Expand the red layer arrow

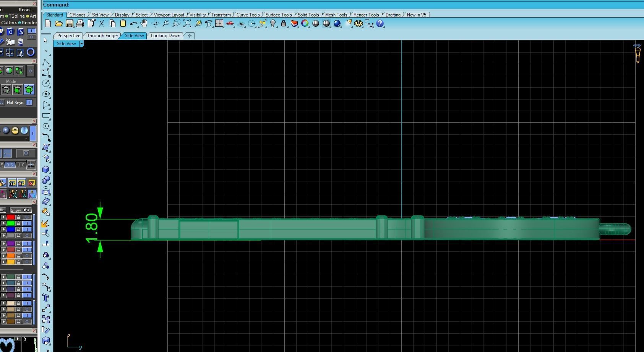[x=3, y=217]
